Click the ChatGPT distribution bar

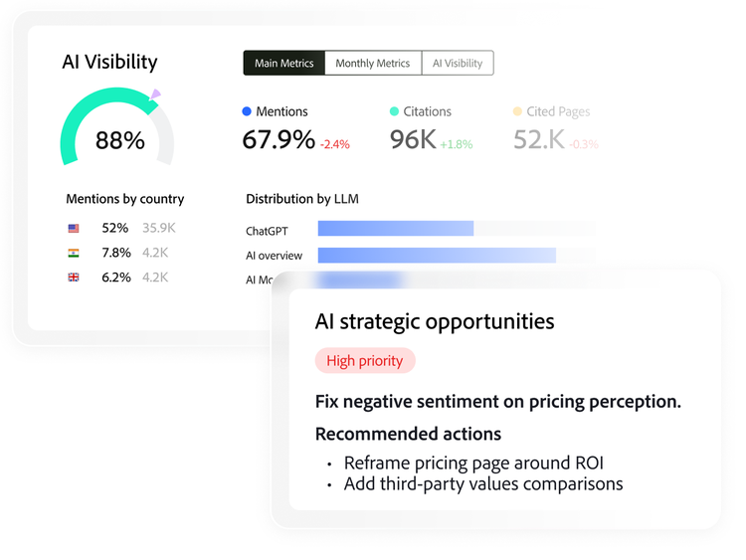[396, 229]
